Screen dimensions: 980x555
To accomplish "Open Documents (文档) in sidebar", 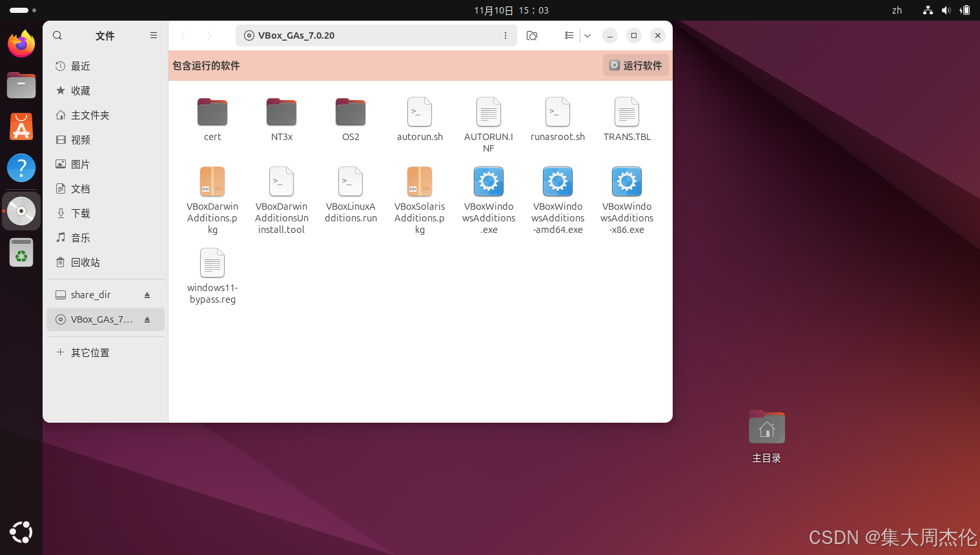I will click(105, 189).
